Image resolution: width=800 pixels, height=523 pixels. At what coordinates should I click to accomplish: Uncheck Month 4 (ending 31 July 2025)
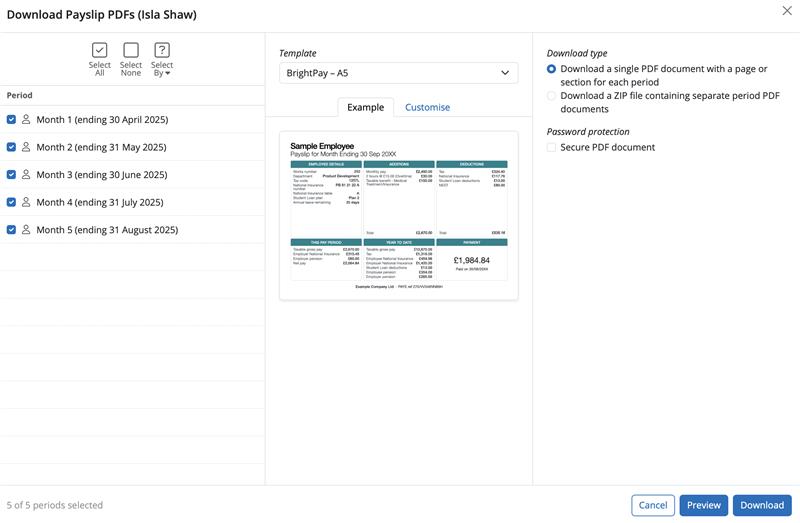click(x=11, y=202)
